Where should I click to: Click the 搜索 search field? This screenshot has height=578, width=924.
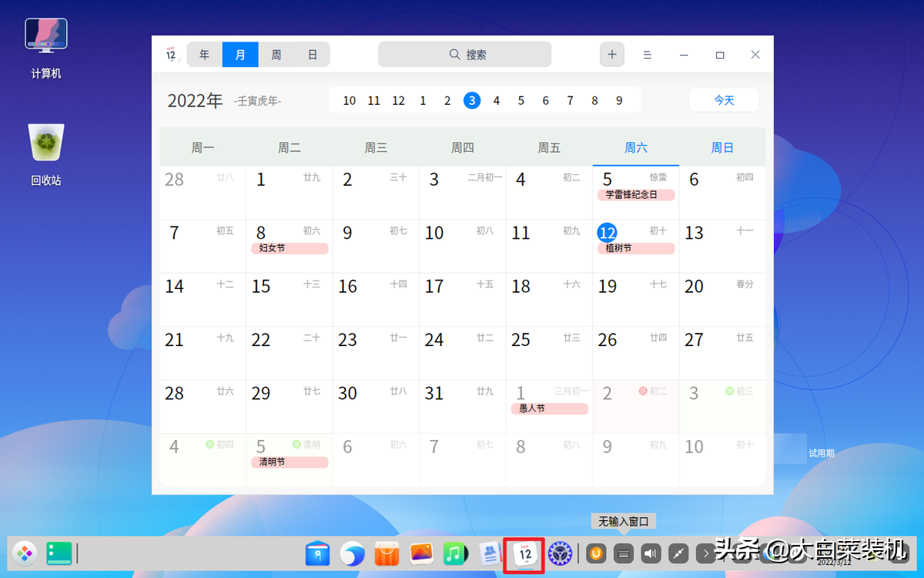464,55
